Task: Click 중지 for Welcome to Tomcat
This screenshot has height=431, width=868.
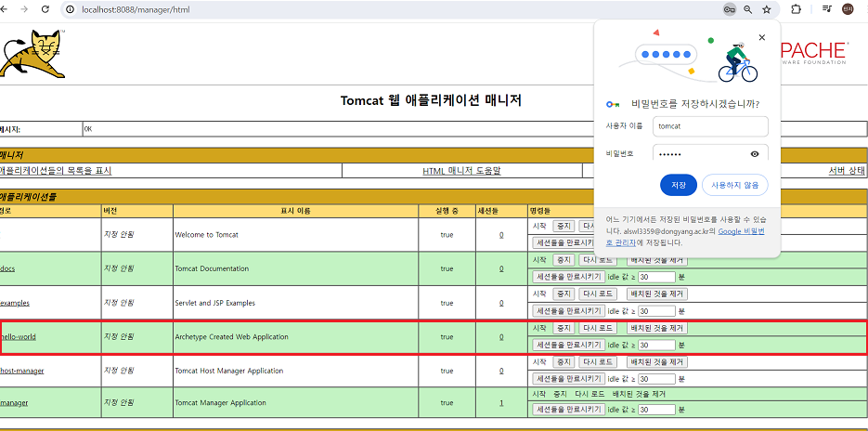Action: [564, 226]
